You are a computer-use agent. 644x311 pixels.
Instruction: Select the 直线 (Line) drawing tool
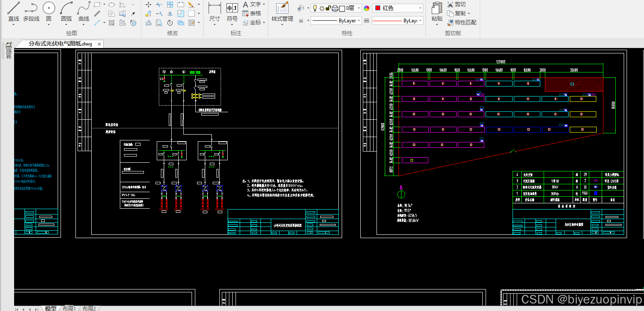14,12
